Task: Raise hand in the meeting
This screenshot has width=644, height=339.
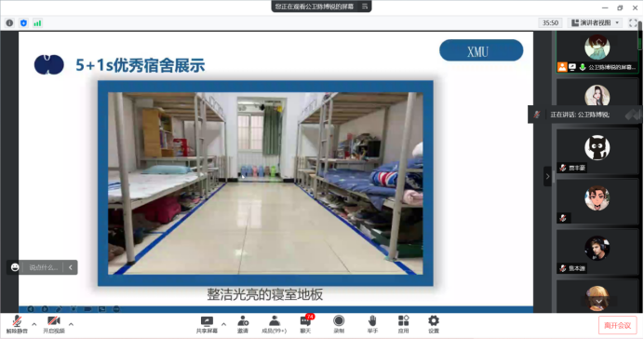Action: click(372, 324)
